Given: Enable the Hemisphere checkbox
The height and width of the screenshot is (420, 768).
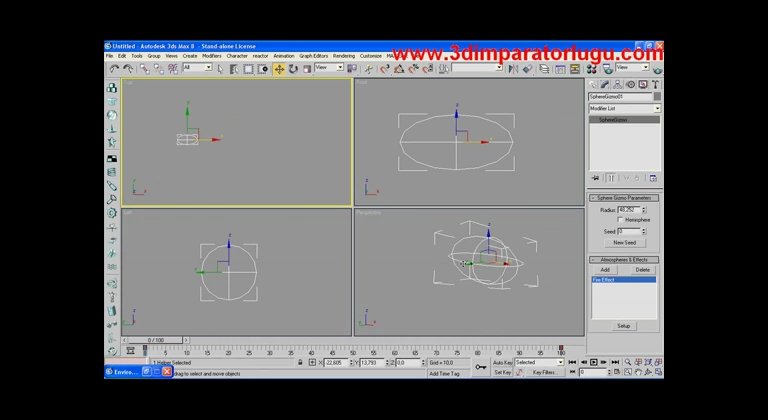Looking at the screenshot, I should tap(620, 220).
